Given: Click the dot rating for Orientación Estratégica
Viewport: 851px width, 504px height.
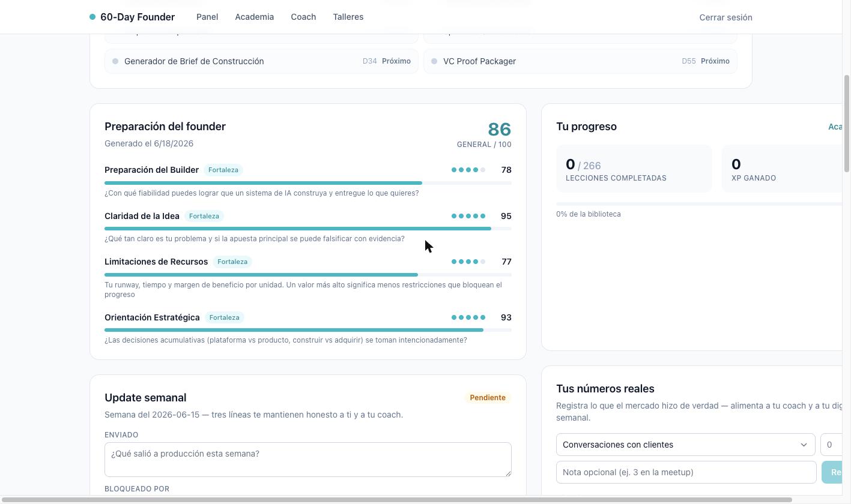Looking at the screenshot, I should (x=468, y=317).
